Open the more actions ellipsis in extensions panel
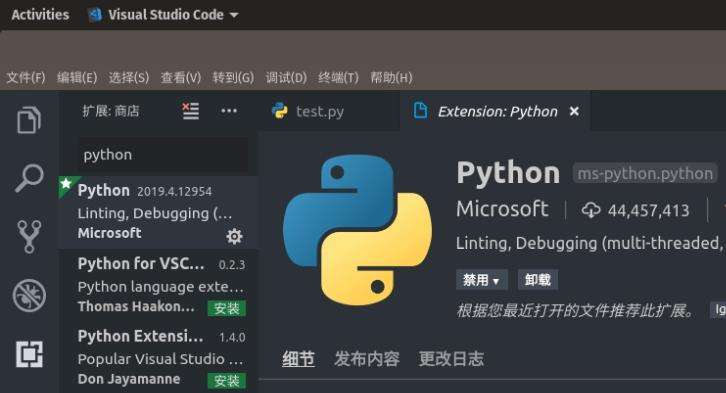 (229, 111)
